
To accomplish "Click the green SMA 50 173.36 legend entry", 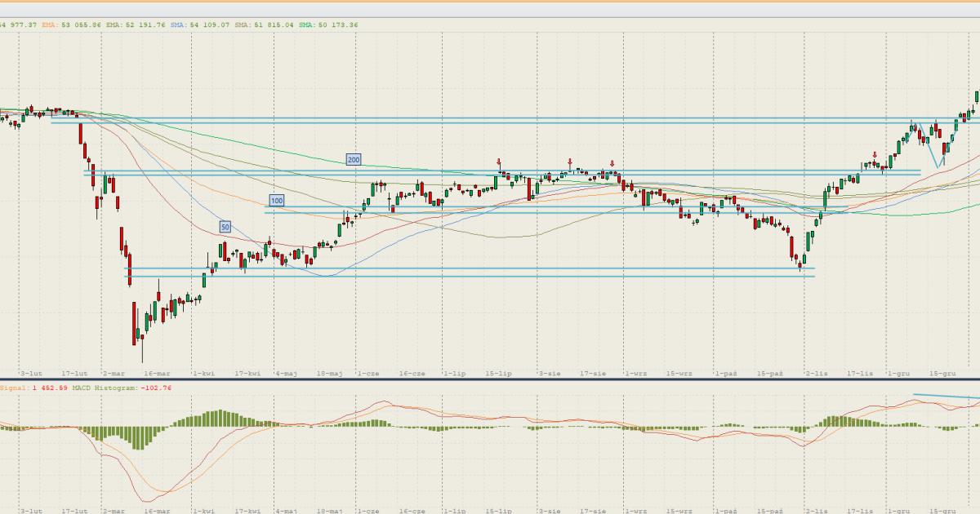I will [328, 25].
